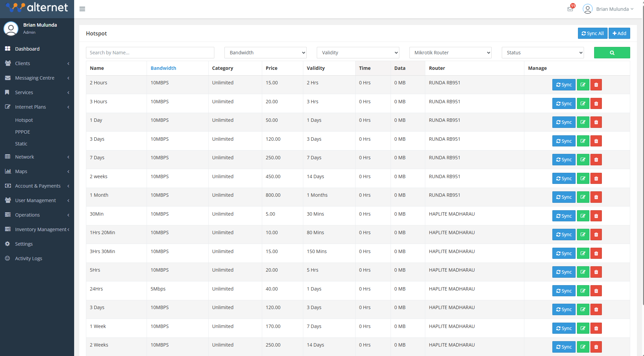
Task: Click the hamburger menu icon to collapse sidebar
Action: point(82,9)
